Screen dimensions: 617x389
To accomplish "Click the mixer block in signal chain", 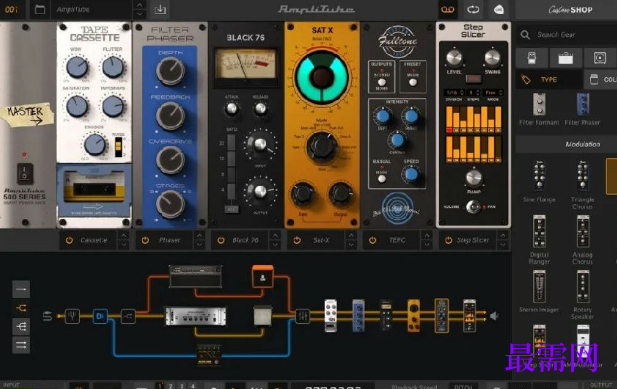I will 302,316.
